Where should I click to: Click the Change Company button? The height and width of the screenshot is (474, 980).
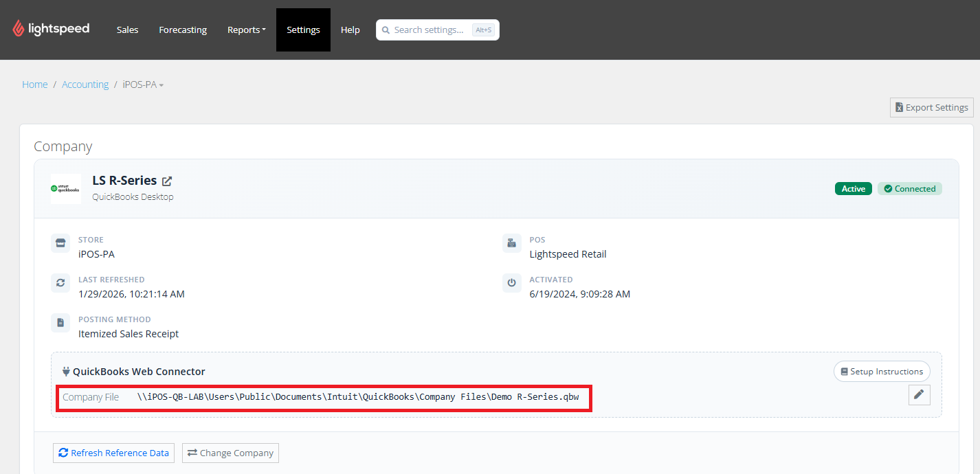coord(230,453)
